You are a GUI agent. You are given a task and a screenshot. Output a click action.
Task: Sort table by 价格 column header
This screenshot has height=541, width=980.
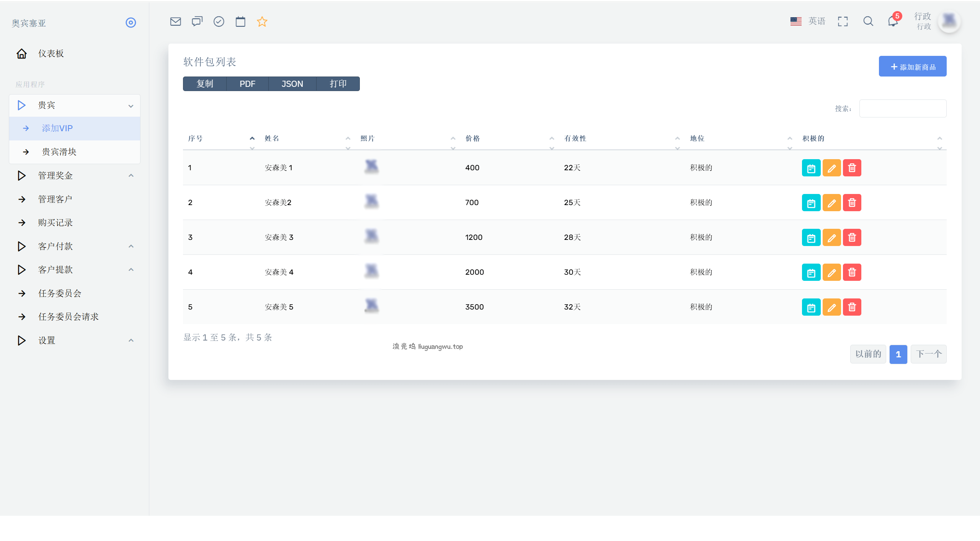[x=472, y=139]
